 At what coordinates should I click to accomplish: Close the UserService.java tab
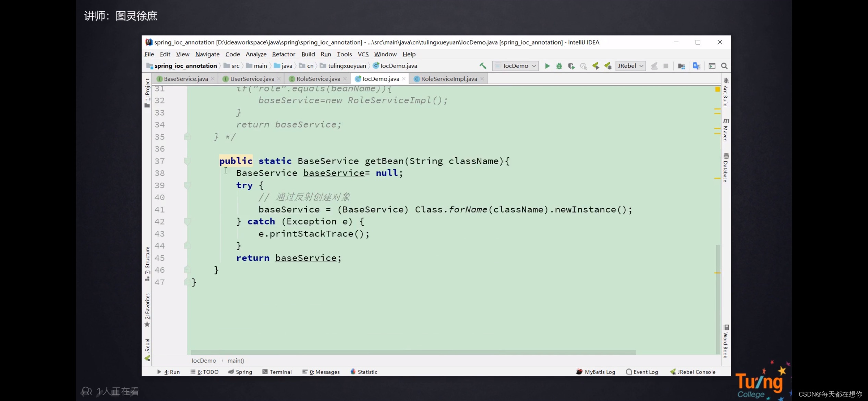pos(279,79)
